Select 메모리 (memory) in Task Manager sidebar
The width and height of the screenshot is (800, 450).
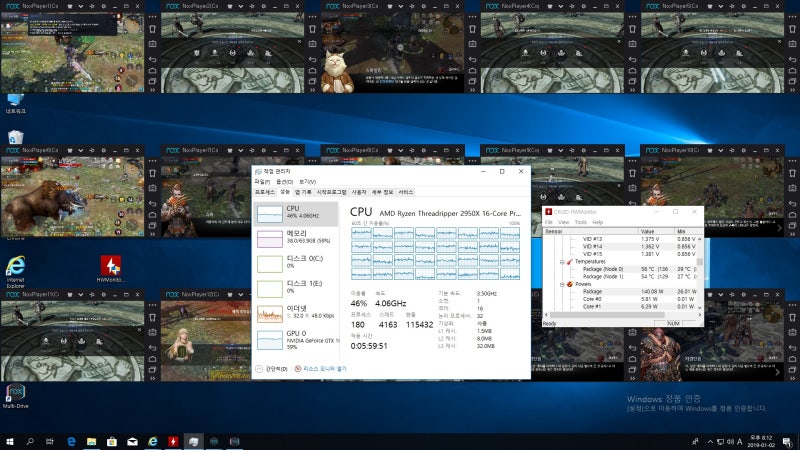point(296,239)
